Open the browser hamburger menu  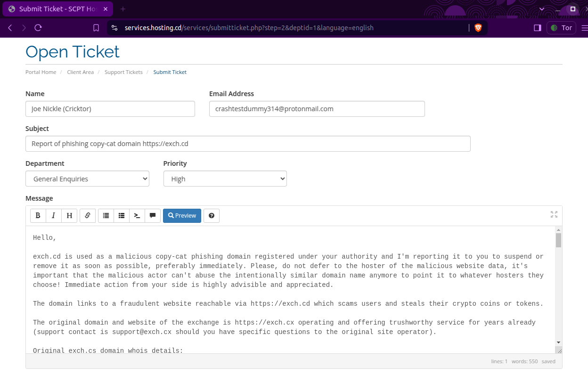(x=584, y=28)
